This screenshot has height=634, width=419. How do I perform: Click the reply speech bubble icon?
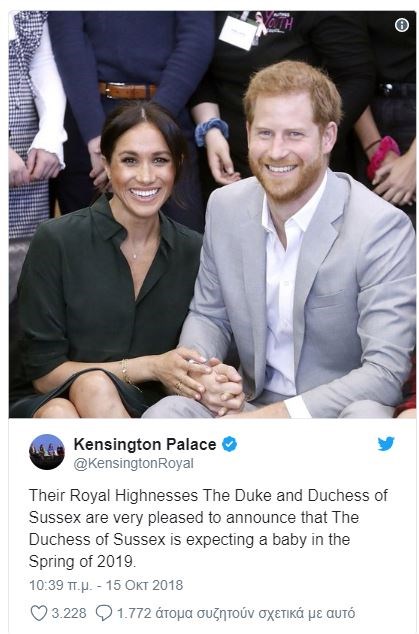(104, 613)
